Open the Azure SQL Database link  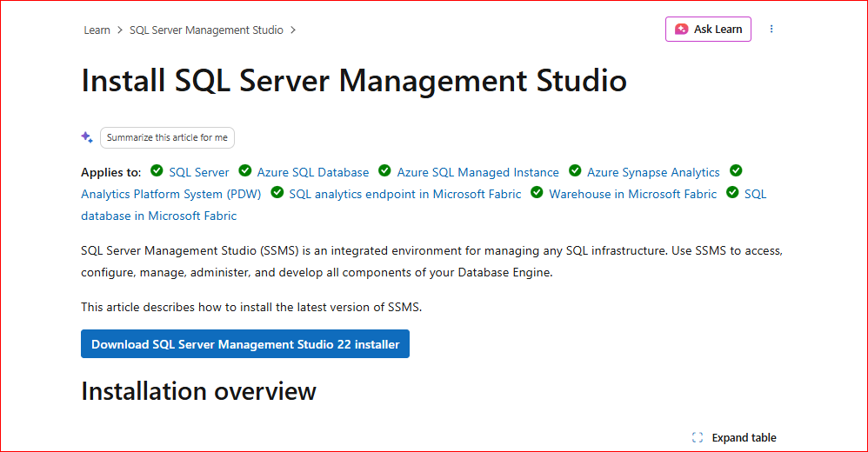(313, 173)
